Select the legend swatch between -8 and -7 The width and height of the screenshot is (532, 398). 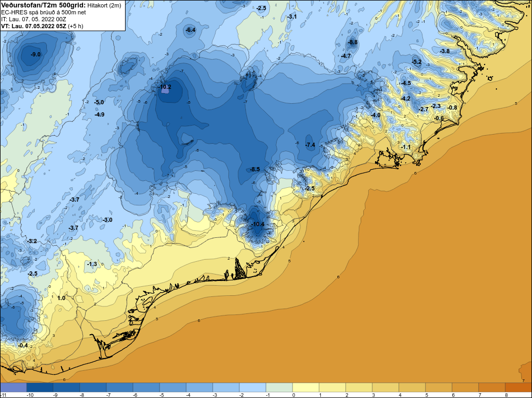(x=93, y=387)
